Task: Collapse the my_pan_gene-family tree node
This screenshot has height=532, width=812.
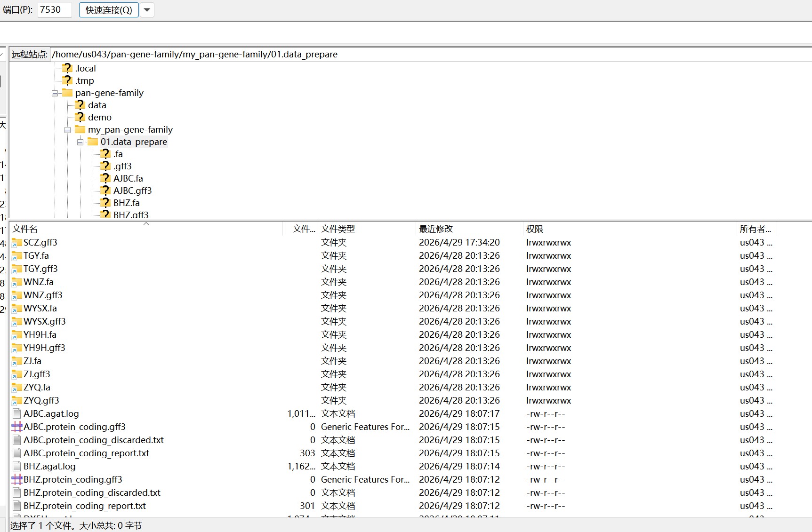Action: [67, 130]
